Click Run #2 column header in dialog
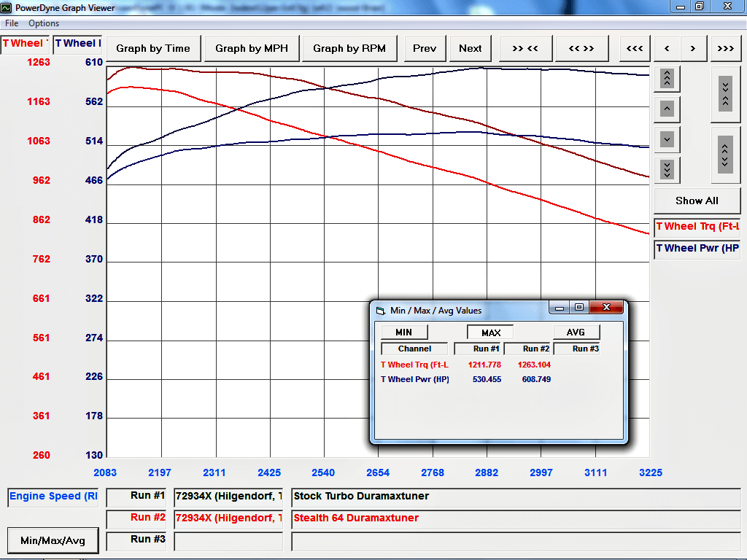This screenshot has height=560, width=747. coord(527,349)
